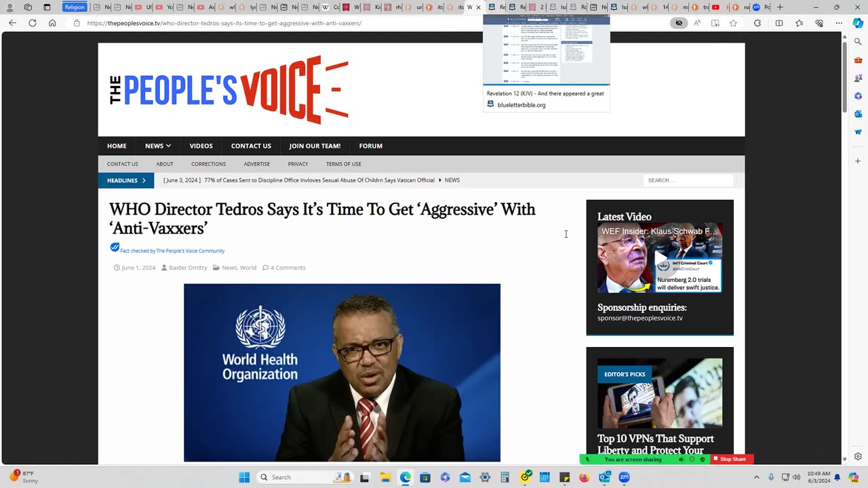The height and width of the screenshot is (488, 868).
Task: Add page to favorites star
Action: 733,23
